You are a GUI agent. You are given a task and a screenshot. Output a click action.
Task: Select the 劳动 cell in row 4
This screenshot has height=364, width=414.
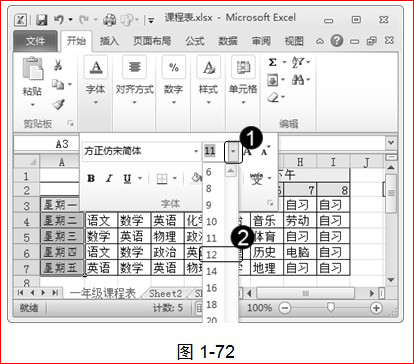(300, 220)
